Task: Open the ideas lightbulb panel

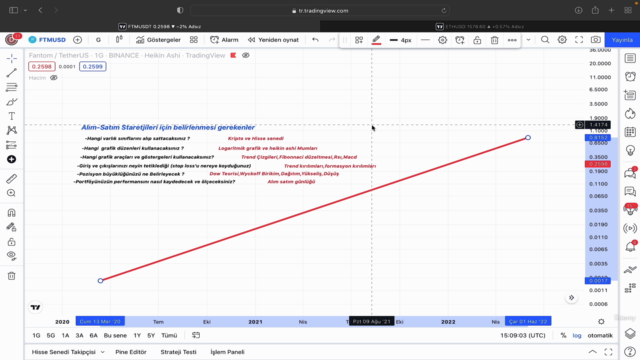Action: point(630,150)
